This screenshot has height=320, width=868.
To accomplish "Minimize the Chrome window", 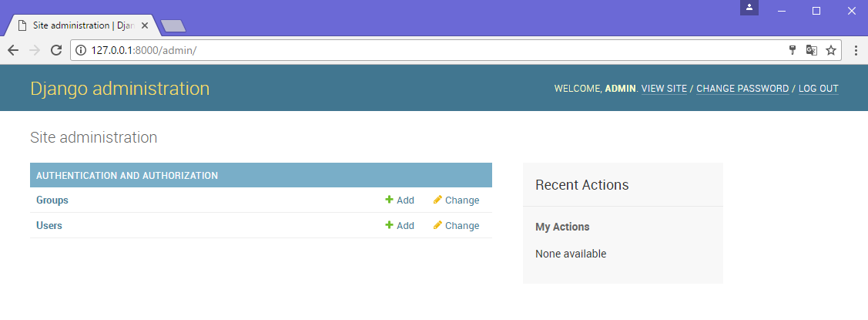I will point(782,11).
